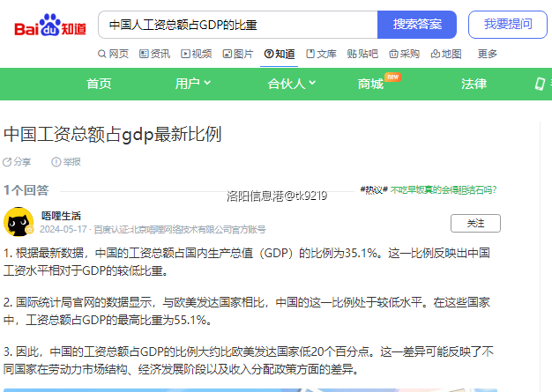The image size is (552, 392).
Task: Click the NEW badge beside 商城
Action: (393, 77)
